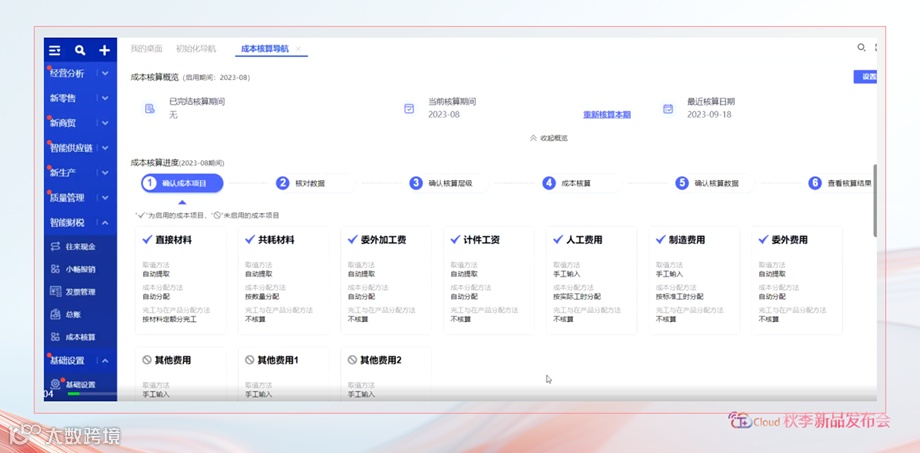Close the 成本核算导航 tab

(298, 49)
